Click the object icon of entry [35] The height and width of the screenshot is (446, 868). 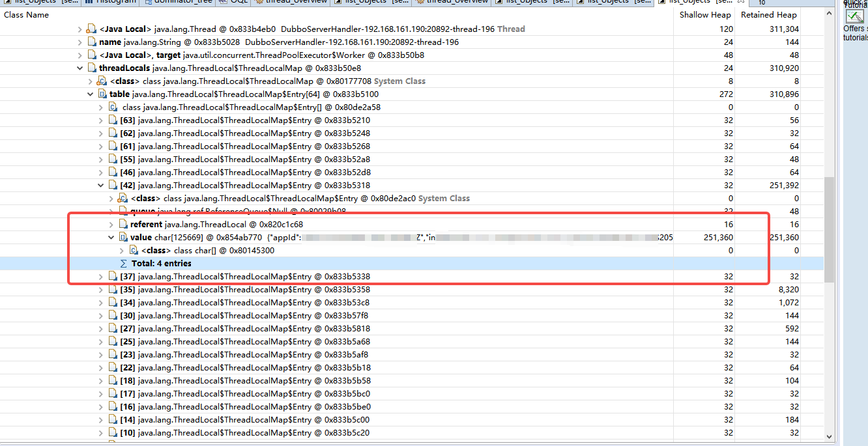pyautogui.click(x=113, y=290)
